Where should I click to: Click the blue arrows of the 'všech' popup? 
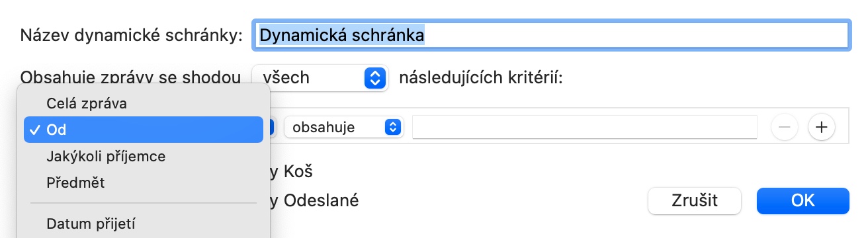374,78
